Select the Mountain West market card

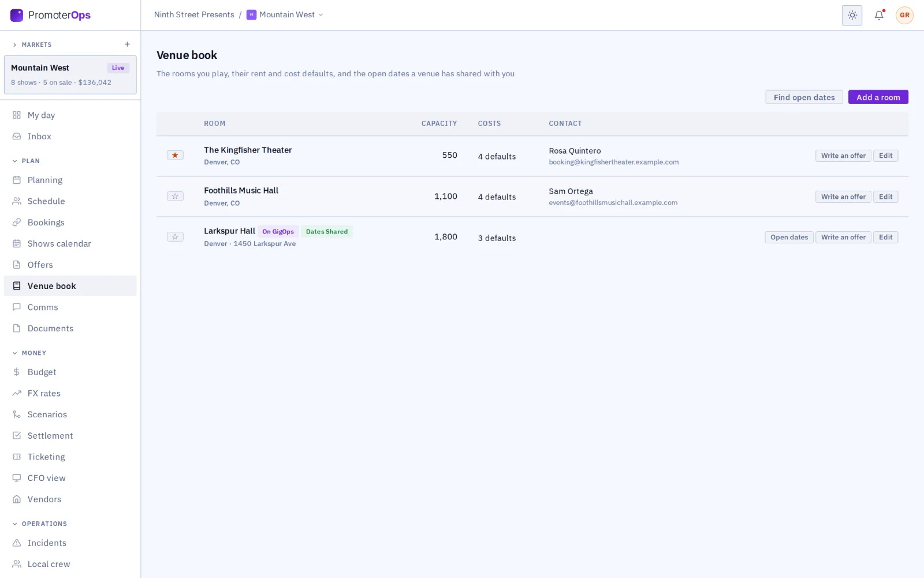[70, 75]
